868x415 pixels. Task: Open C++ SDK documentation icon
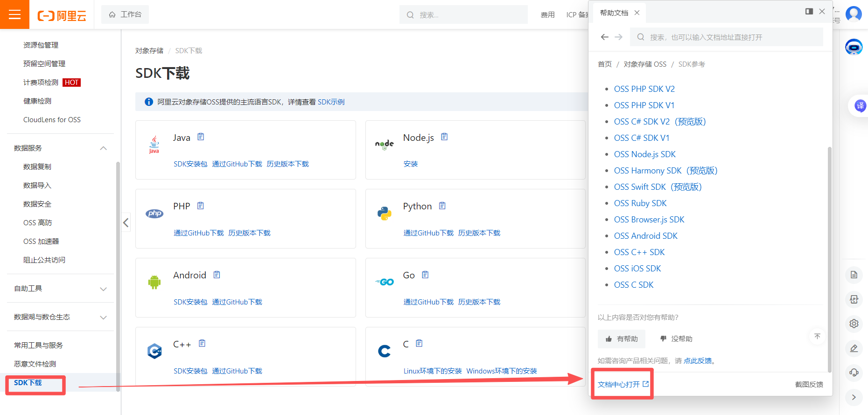[202, 343]
